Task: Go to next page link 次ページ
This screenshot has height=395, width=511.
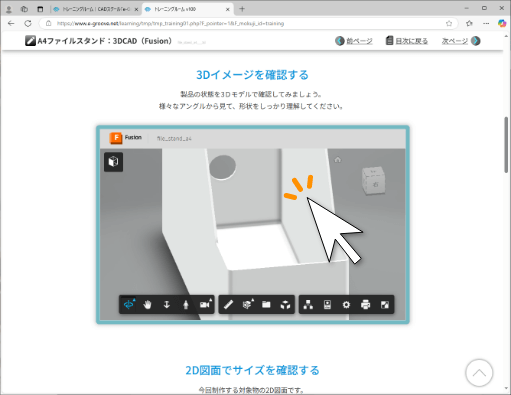Action: [x=455, y=41]
